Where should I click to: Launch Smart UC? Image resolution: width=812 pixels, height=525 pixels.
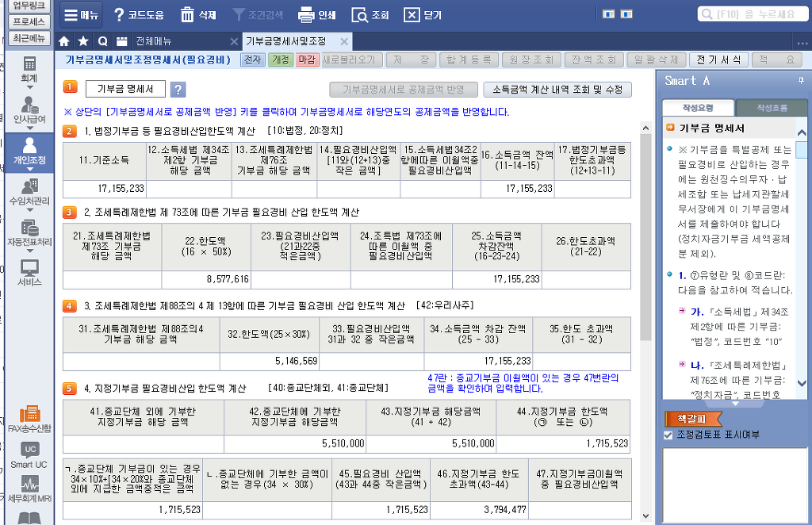(x=29, y=454)
